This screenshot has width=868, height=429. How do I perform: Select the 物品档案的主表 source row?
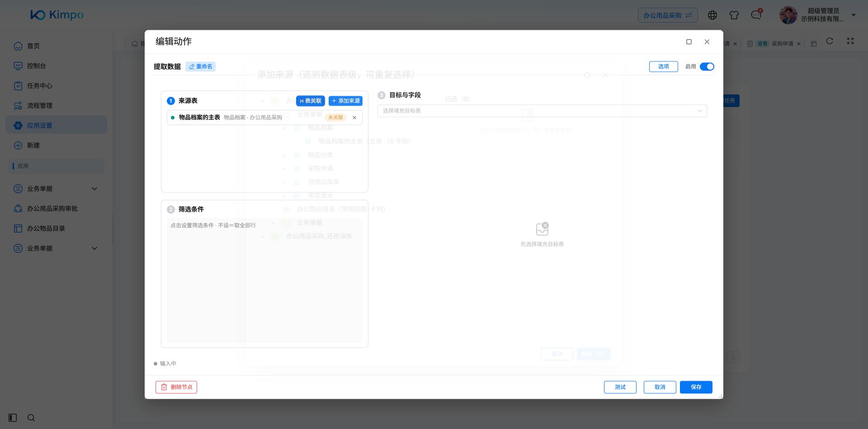click(264, 117)
